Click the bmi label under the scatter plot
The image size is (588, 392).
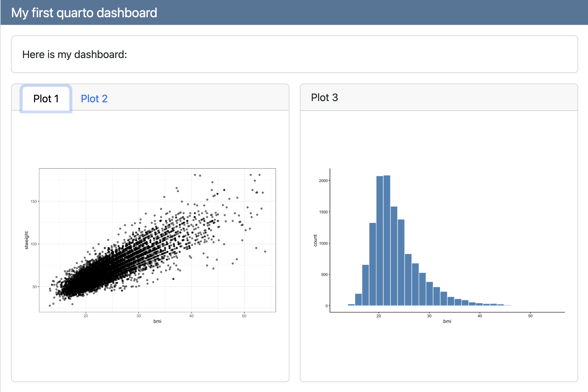tap(157, 321)
